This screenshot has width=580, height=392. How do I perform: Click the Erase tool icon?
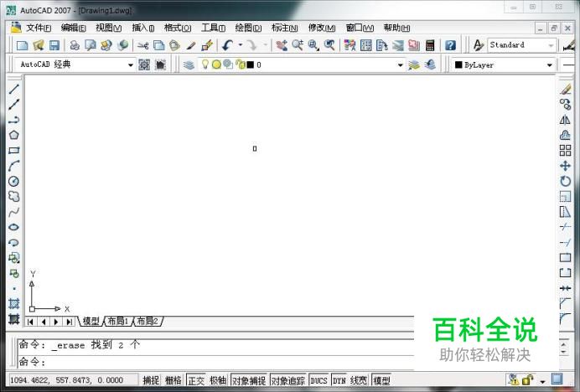pos(565,89)
